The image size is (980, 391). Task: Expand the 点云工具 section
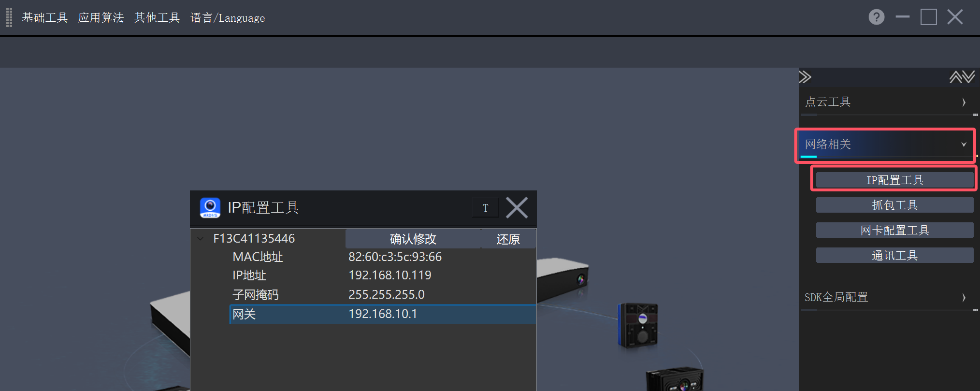coord(887,102)
